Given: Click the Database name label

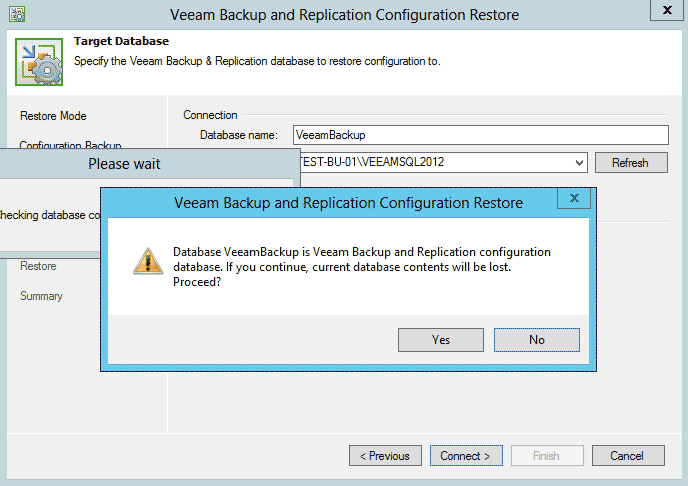Looking at the screenshot, I should [239, 135].
